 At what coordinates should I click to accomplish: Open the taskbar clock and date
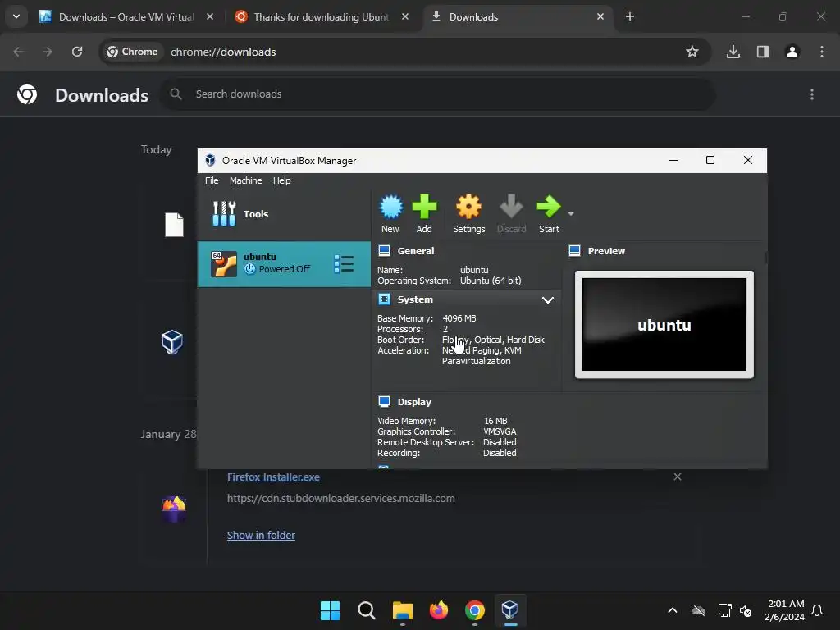[785, 610]
